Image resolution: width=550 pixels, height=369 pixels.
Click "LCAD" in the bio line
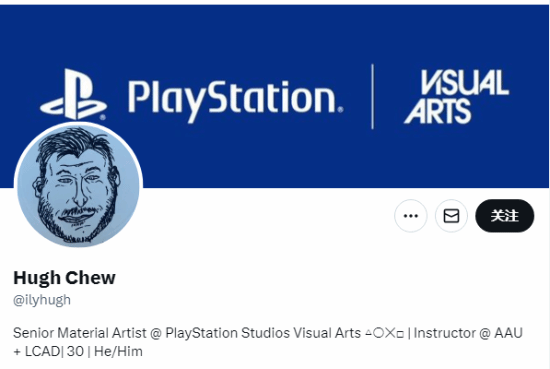tap(42, 351)
